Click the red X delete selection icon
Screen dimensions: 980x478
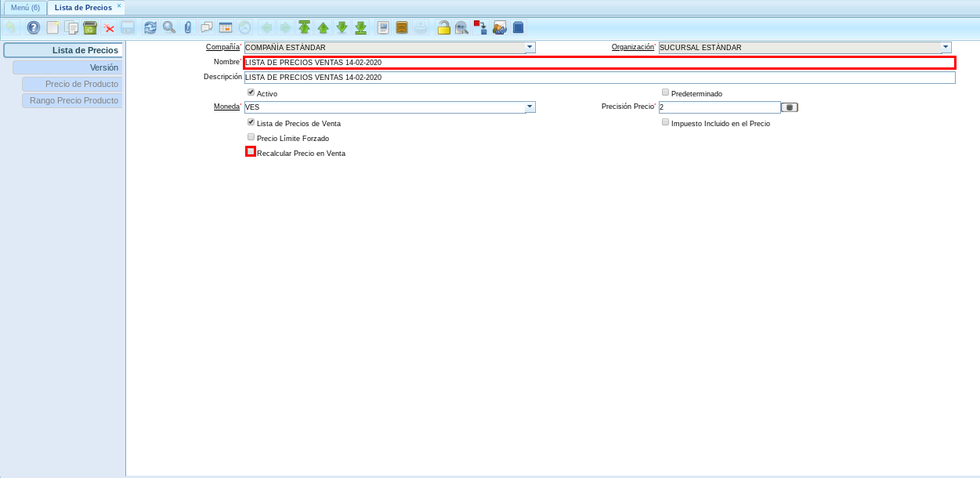(109, 27)
